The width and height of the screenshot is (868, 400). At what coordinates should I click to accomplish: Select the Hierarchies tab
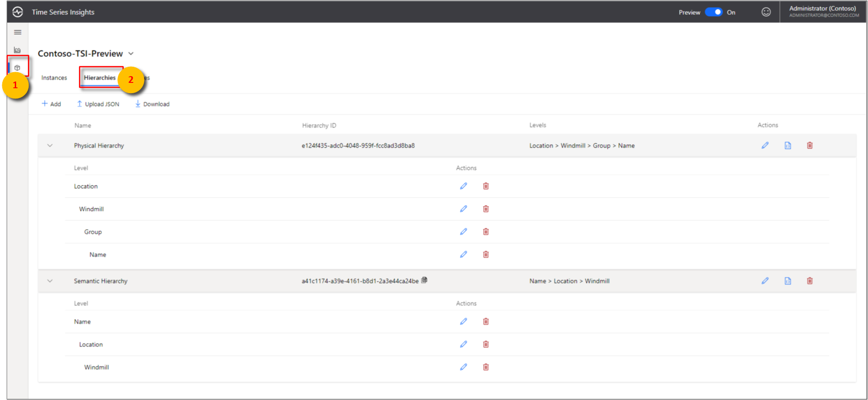[x=100, y=78]
